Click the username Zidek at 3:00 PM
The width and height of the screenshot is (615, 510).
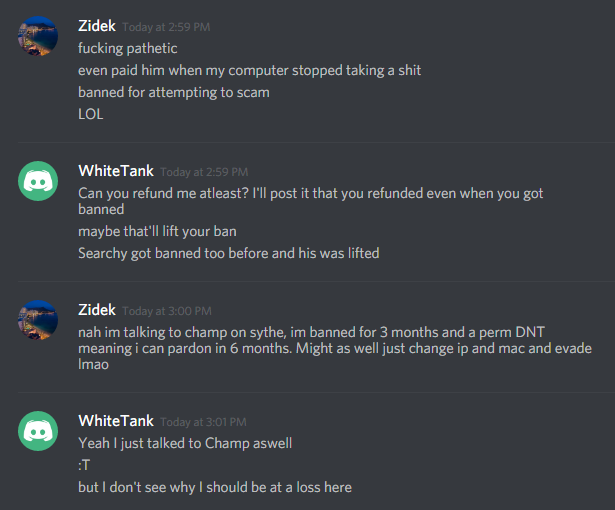[97, 310]
